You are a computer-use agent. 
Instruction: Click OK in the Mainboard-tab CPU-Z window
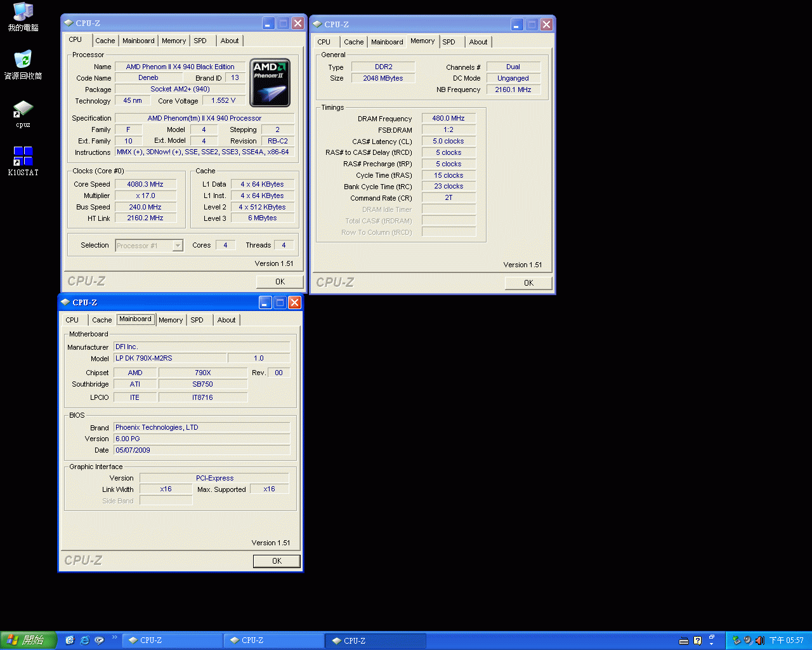[x=277, y=561]
